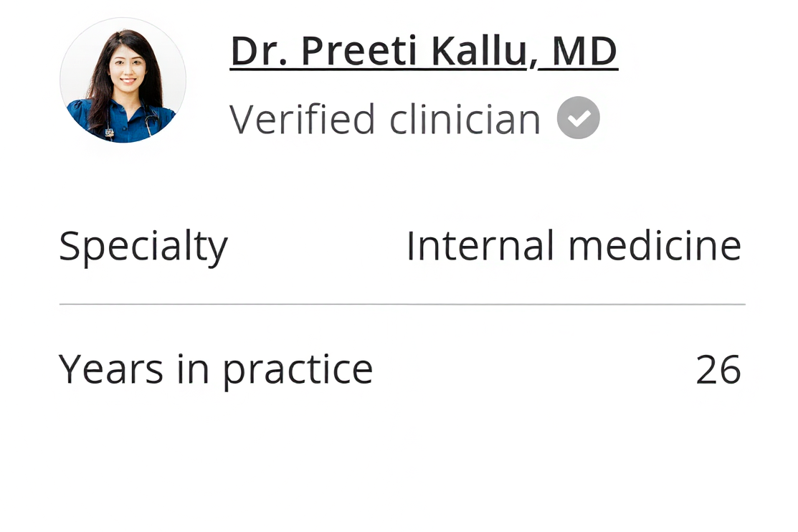Viewport: 798px width, 532px height.
Task: Click the word 'clinician' beside the badge
Action: tap(465, 119)
